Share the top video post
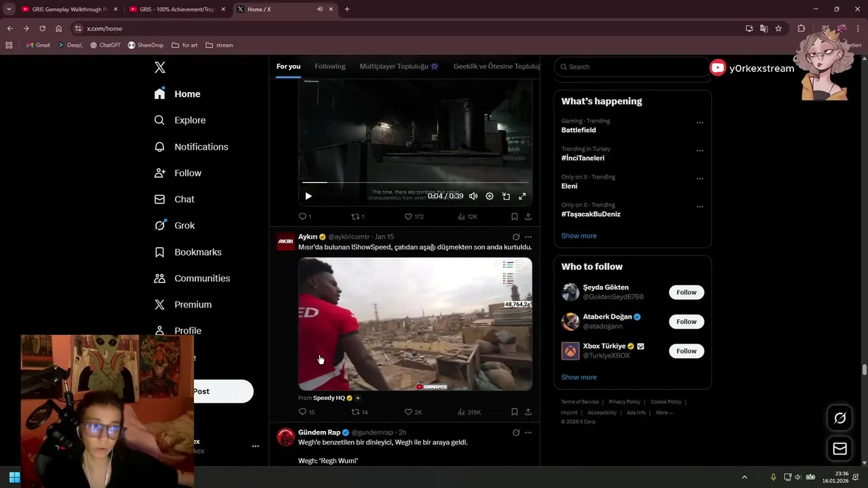This screenshot has width=868, height=488. tap(528, 217)
